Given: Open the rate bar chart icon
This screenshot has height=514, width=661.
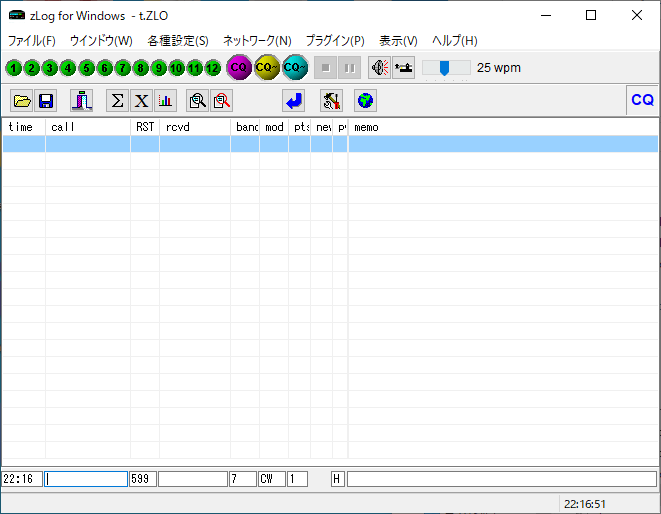Looking at the screenshot, I should (x=165, y=101).
